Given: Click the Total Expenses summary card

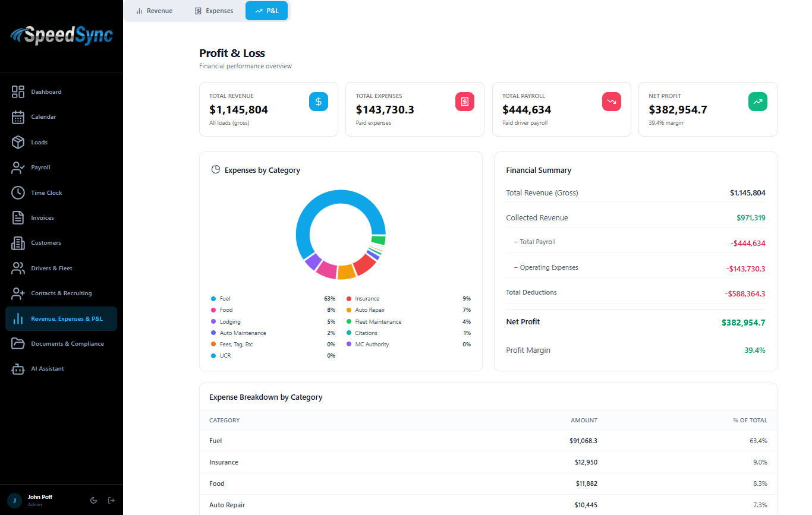Looking at the screenshot, I should [415, 109].
